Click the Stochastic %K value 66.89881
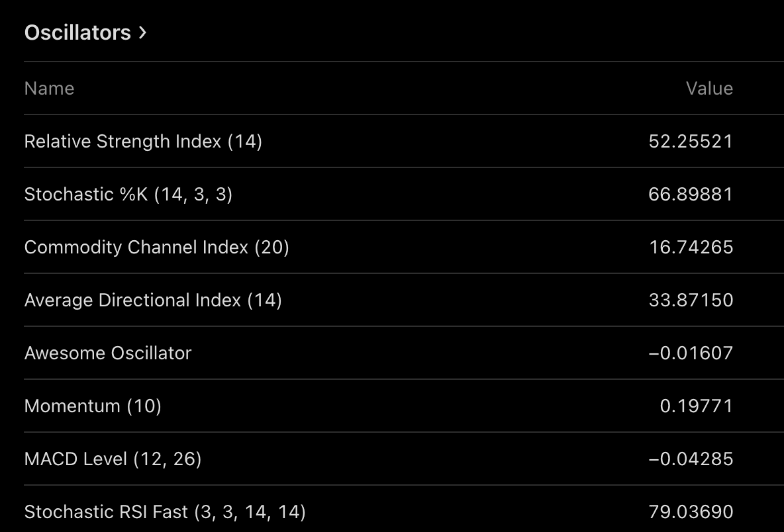 click(691, 195)
